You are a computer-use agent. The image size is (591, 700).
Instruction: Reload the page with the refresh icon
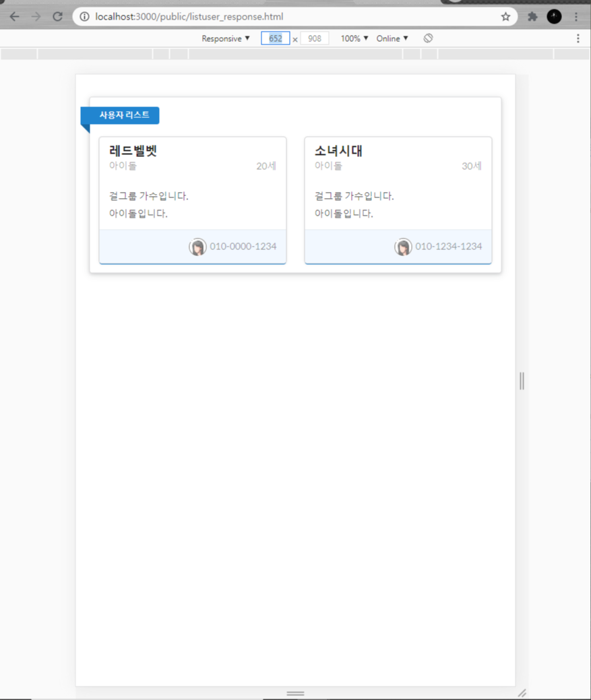(57, 17)
